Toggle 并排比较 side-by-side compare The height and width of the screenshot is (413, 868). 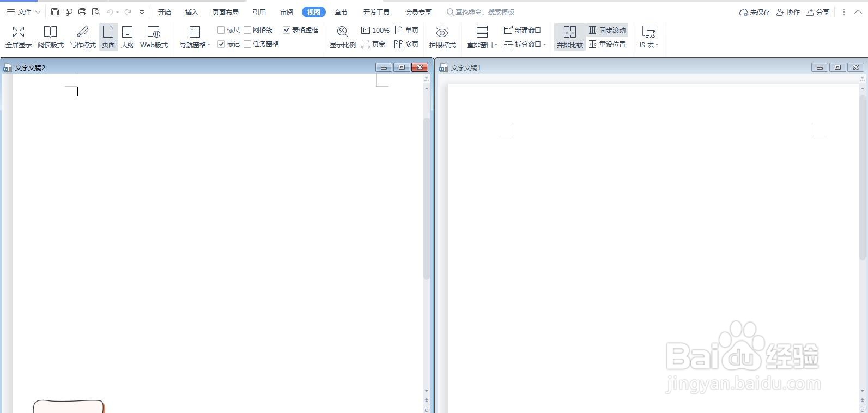[x=570, y=37]
